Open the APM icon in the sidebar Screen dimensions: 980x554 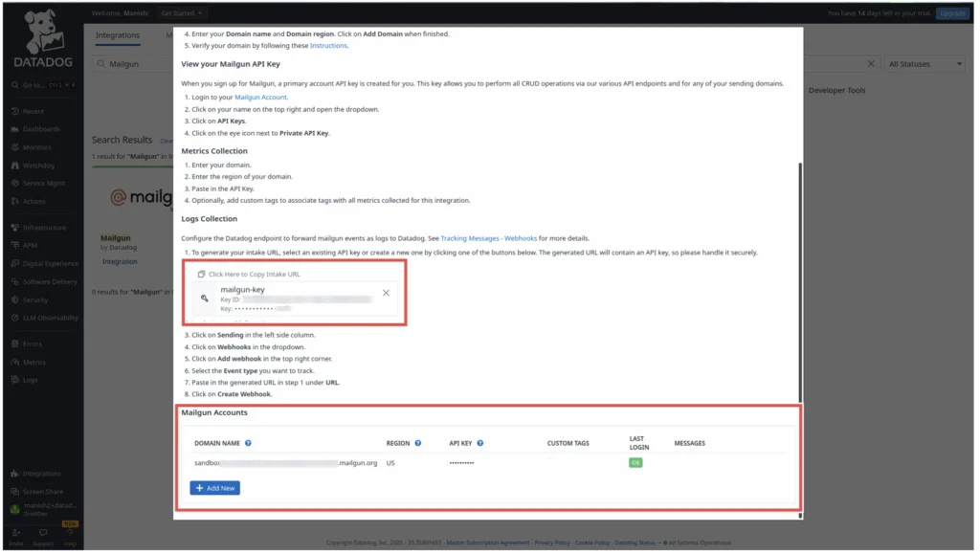tap(15, 246)
